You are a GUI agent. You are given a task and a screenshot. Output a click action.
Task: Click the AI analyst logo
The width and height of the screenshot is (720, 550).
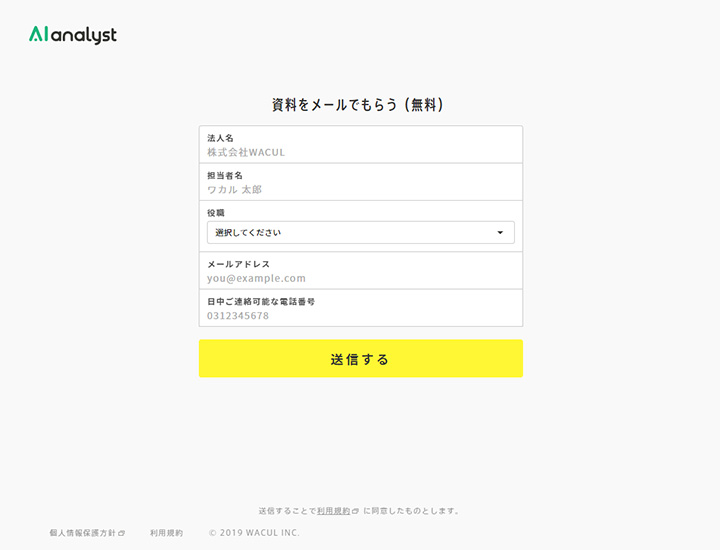tap(73, 35)
